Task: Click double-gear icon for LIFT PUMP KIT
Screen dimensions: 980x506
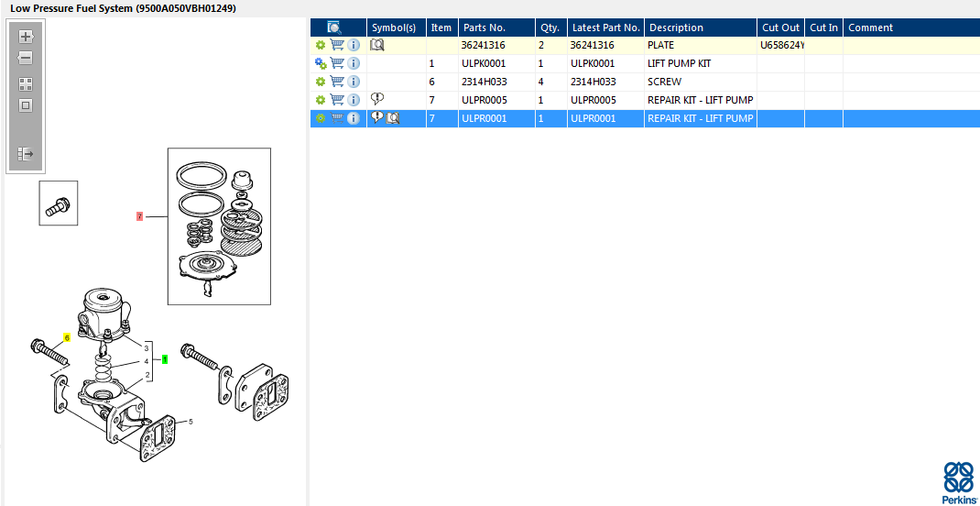Action: tap(321, 63)
